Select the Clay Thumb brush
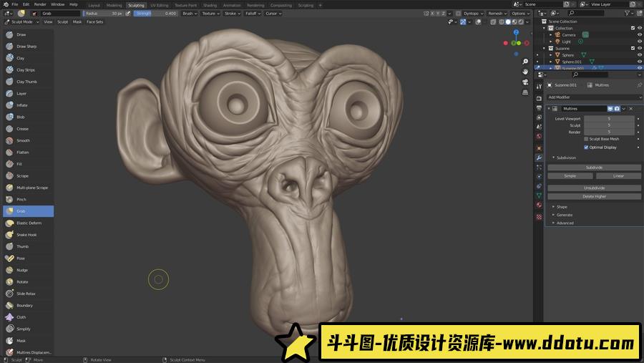Viewport: 644px width, 363px height. point(28,82)
